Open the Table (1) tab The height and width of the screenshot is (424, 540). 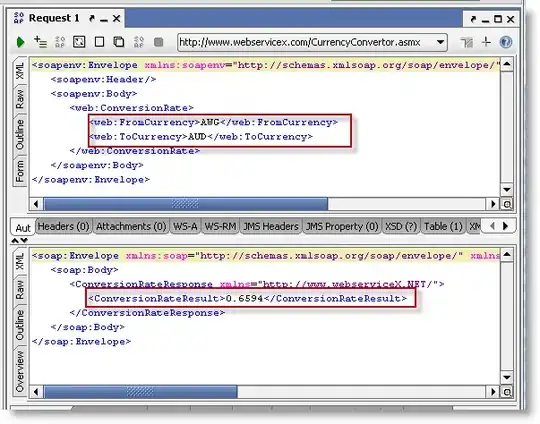(443, 226)
